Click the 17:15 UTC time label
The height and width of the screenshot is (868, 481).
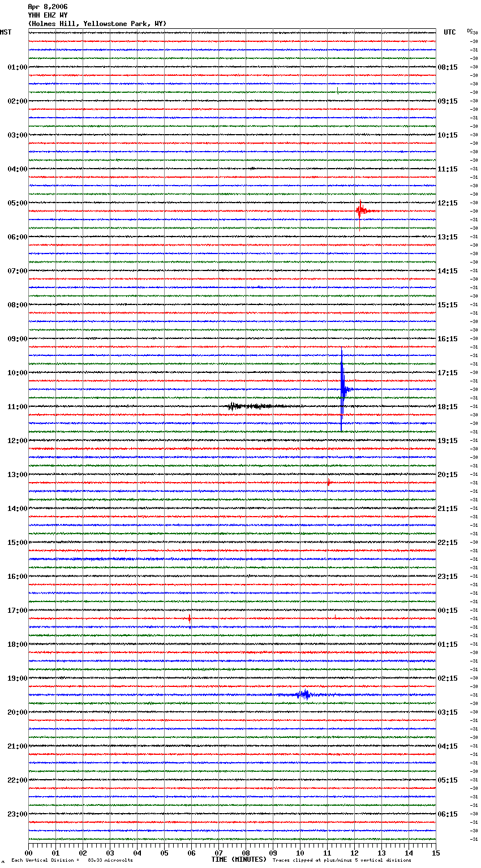448,373
